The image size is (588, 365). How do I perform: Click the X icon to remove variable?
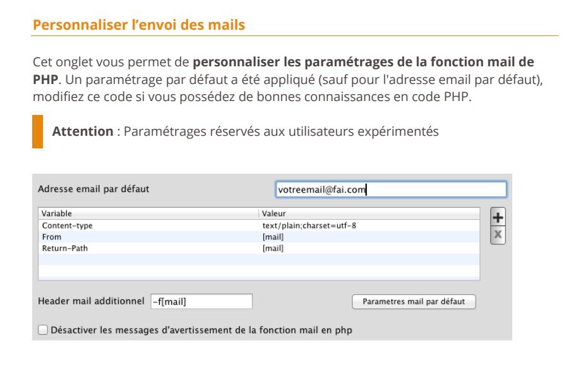pyautogui.click(x=498, y=235)
